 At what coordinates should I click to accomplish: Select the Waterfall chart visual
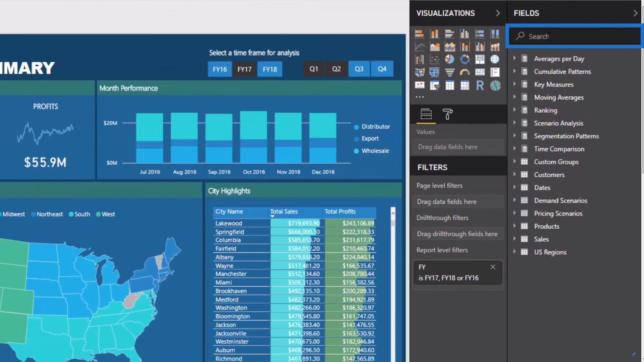(x=419, y=59)
